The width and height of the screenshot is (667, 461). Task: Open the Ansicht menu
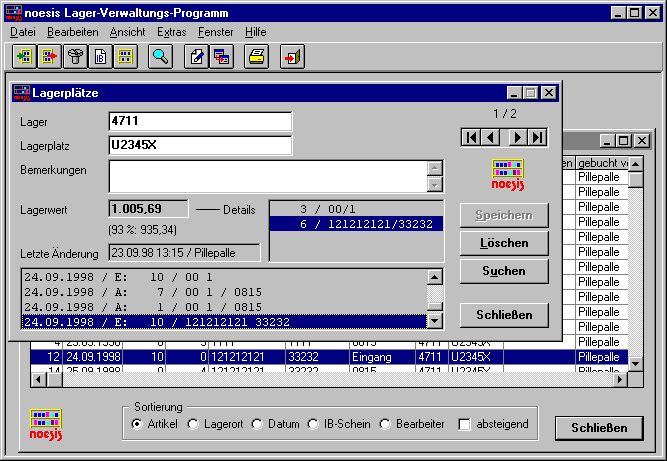pyautogui.click(x=127, y=32)
